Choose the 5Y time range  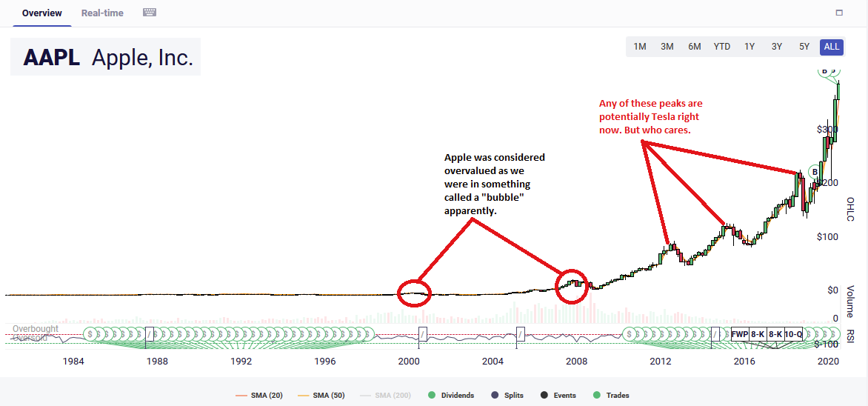point(804,47)
